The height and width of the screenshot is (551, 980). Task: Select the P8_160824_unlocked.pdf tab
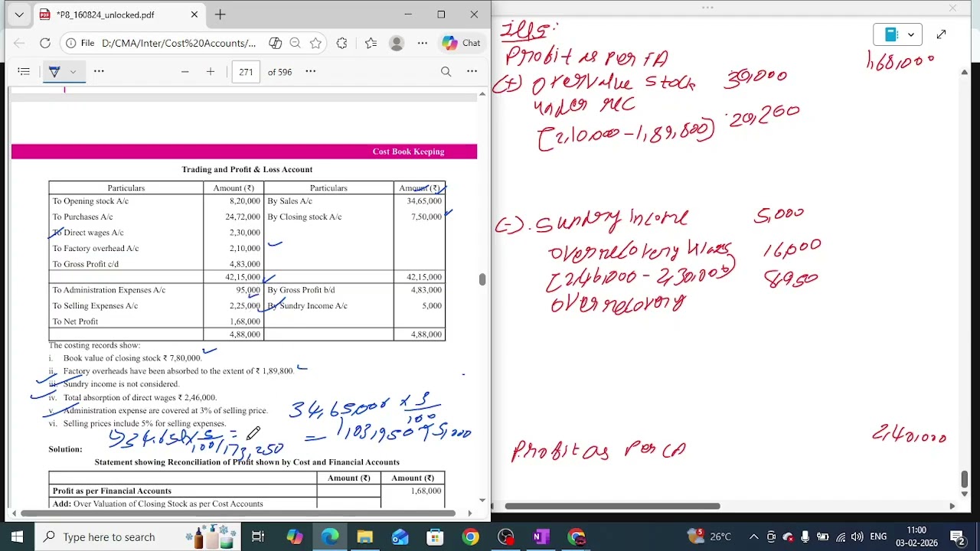(118, 15)
